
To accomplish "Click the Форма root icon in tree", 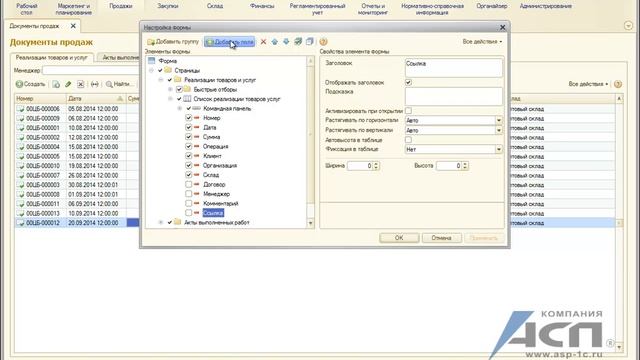I will click(x=152, y=61).
